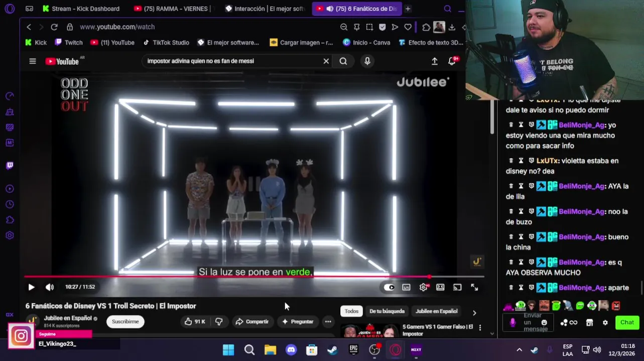The width and height of the screenshot is (644, 361).
Task: Open the YouTube create upload button
Action: click(435, 61)
